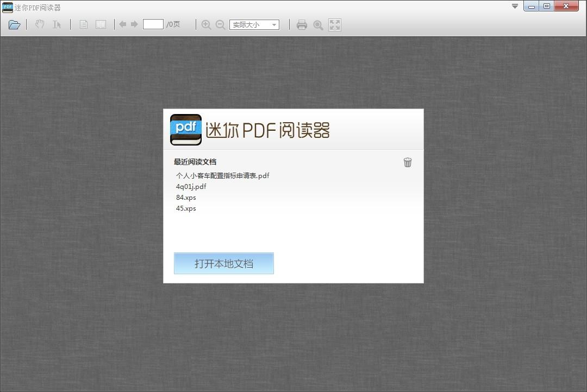
Task: Go to next page arrow
Action: pyautogui.click(x=134, y=24)
